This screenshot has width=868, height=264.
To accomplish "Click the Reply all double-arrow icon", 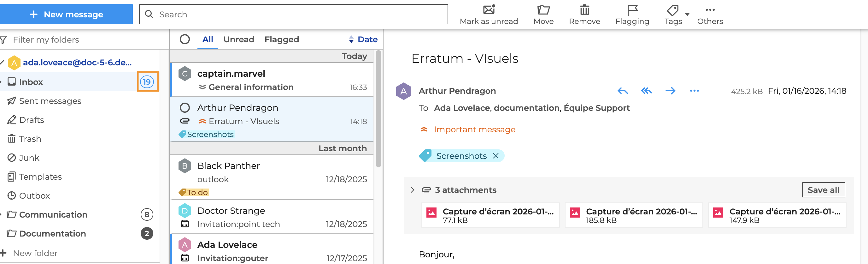I will 646,91.
